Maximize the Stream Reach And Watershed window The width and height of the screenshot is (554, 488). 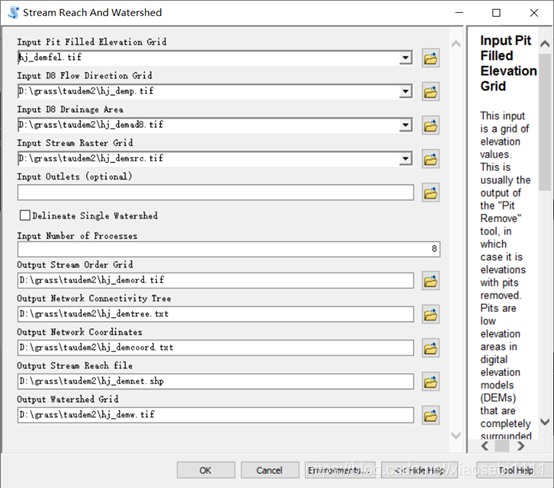click(x=496, y=13)
